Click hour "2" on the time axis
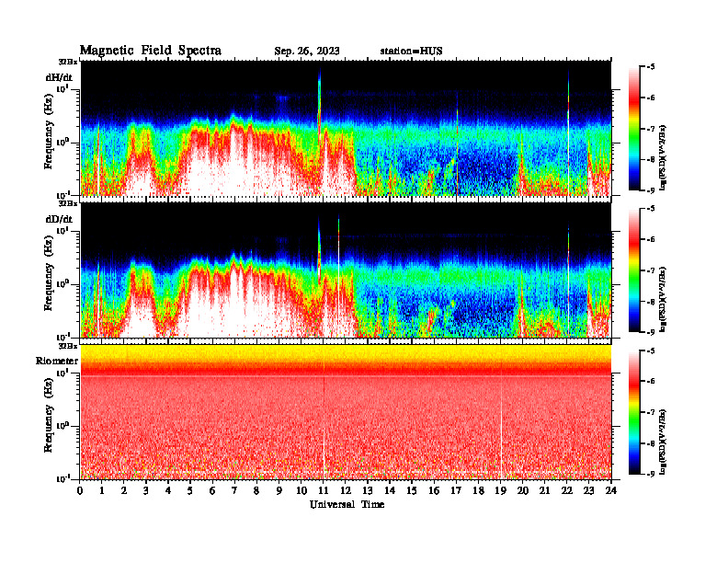Viewport: 728px width, 563px height. (124, 491)
